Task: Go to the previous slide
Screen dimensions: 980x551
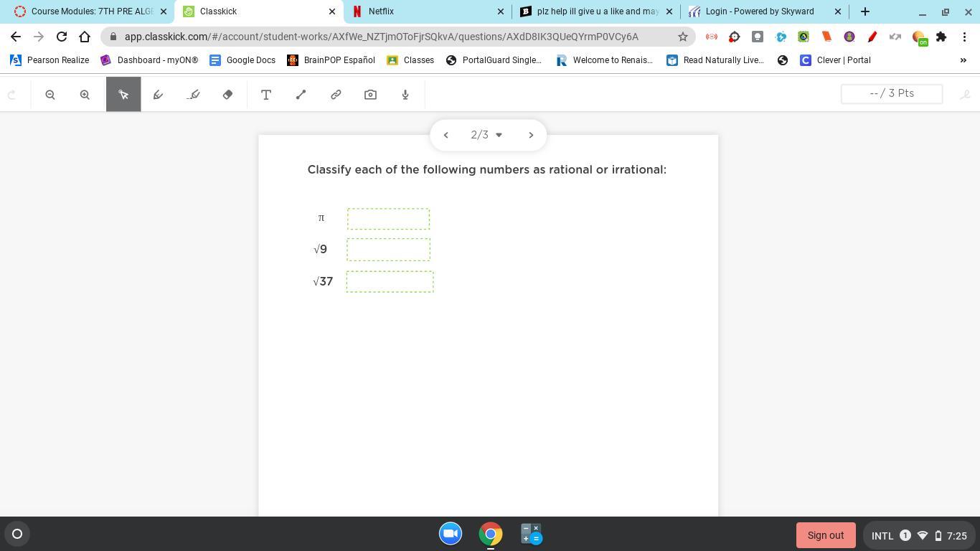Action: 446,135
